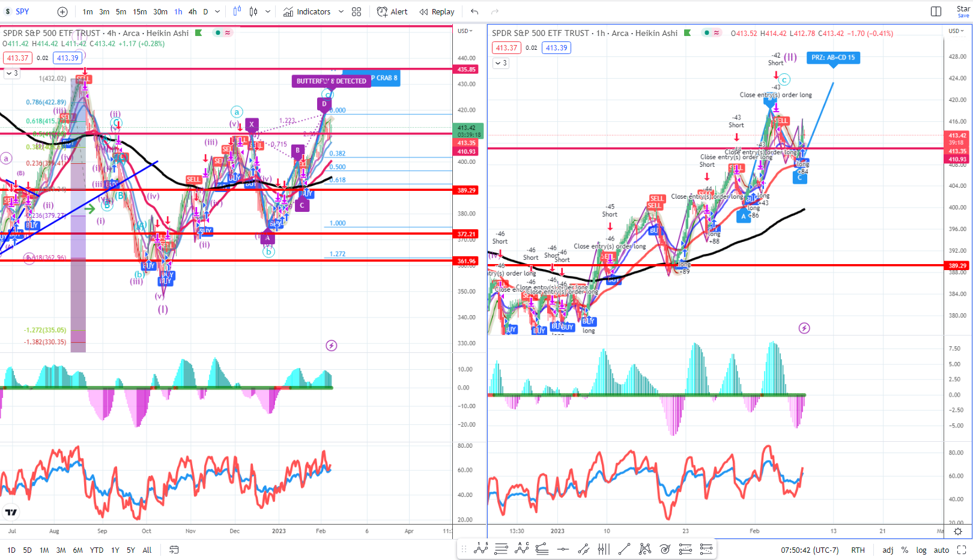Start bar Replay mode
The height and width of the screenshot is (560, 973).
point(437,11)
